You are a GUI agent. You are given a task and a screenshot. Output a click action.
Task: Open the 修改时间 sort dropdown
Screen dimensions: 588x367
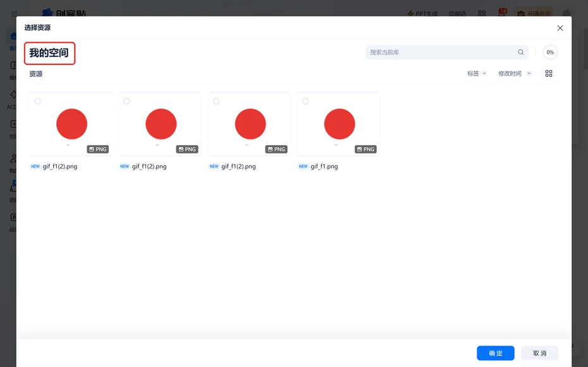(x=515, y=73)
